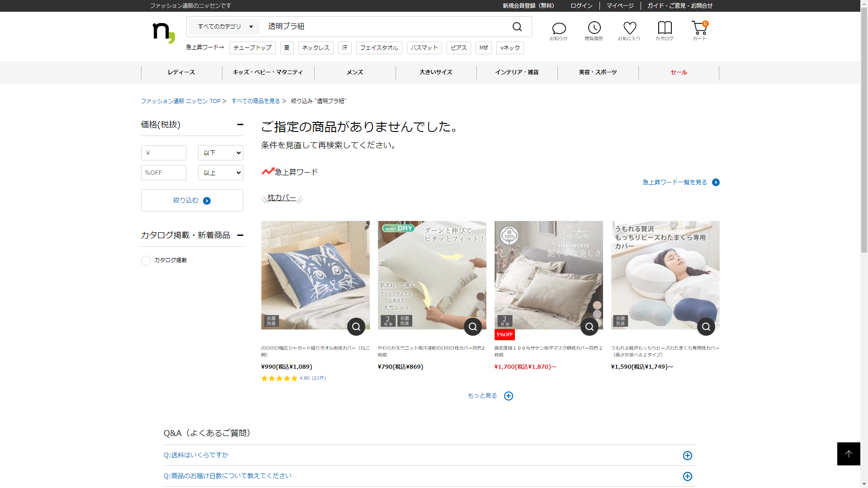This screenshot has width=868, height=488.
Task: Collapse the カタログ掲載・新着商品 filter section
Action: (x=240, y=235)
